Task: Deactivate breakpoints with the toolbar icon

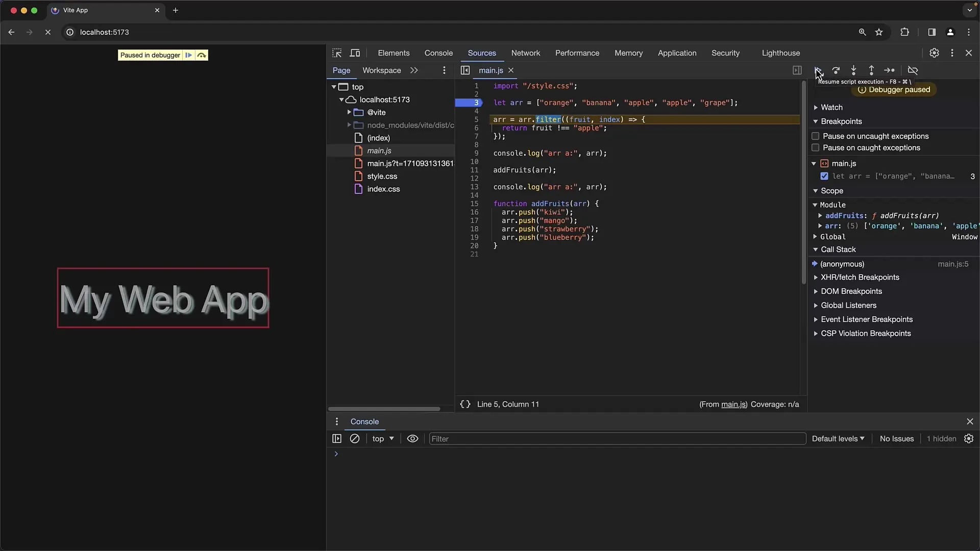Action: pos(913,70)
